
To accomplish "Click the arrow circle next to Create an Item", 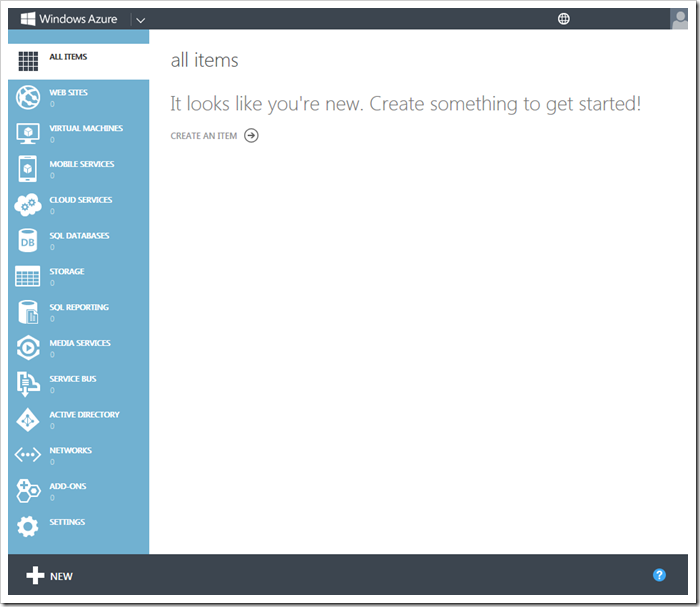I will click(251, 135).
